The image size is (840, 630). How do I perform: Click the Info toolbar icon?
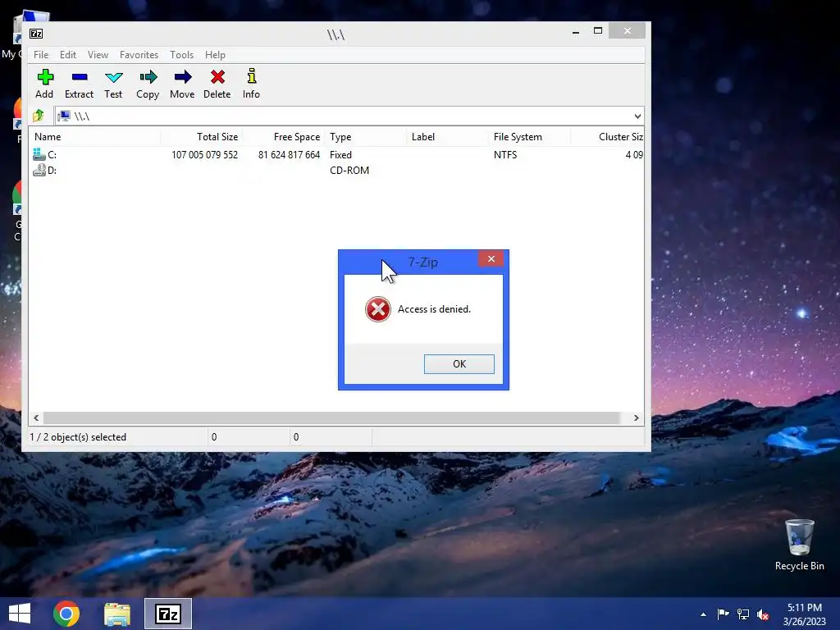point(251,76)
